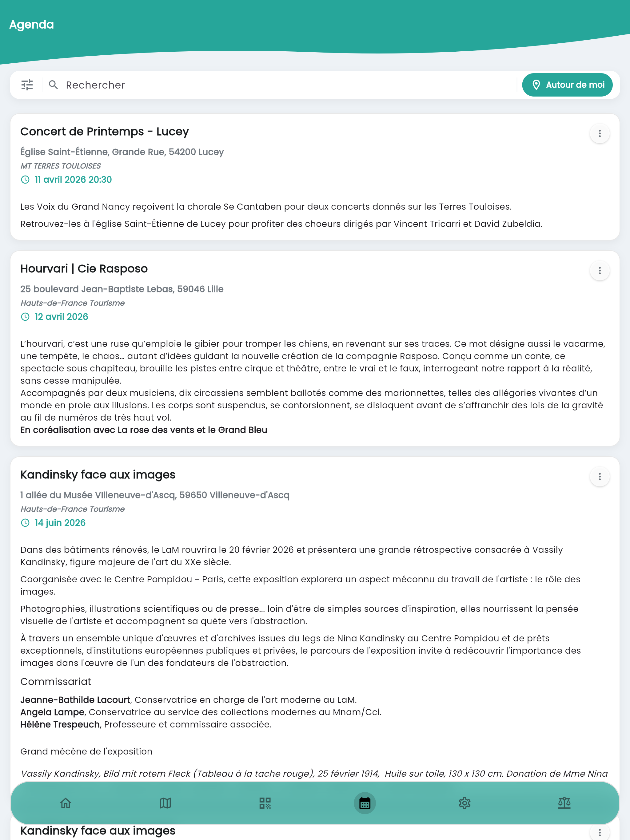Open the Hourvari | Cie Rasposo event title
The height and width of the screenshot is (840, 630).
pyautogui.click(x=84, y=268)
